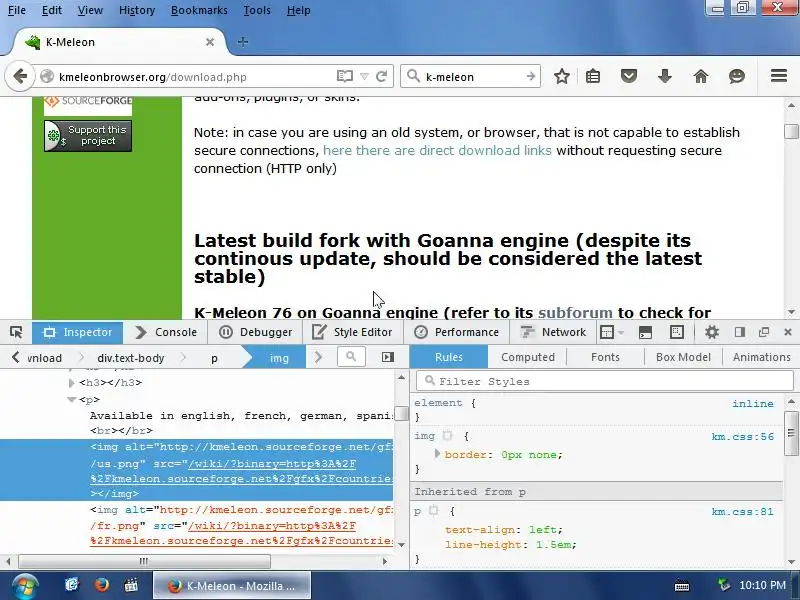Switch to the Fonts side tab
Viewport: 800px width, 600px height.
pyautogui.click(x=605, y=357)
